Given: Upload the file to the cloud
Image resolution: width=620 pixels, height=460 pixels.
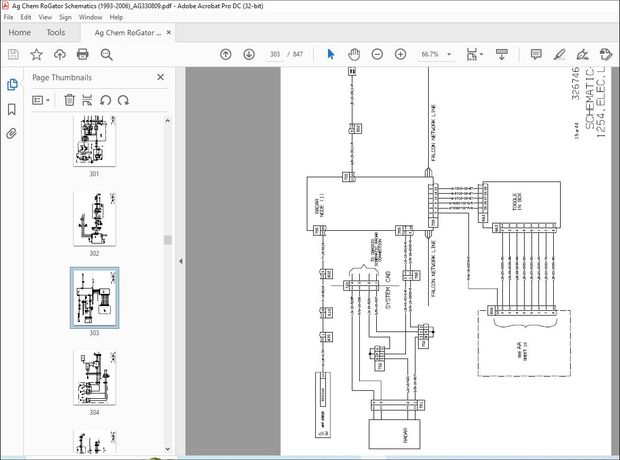Looking at the screenshot, I should coord(60,54).
